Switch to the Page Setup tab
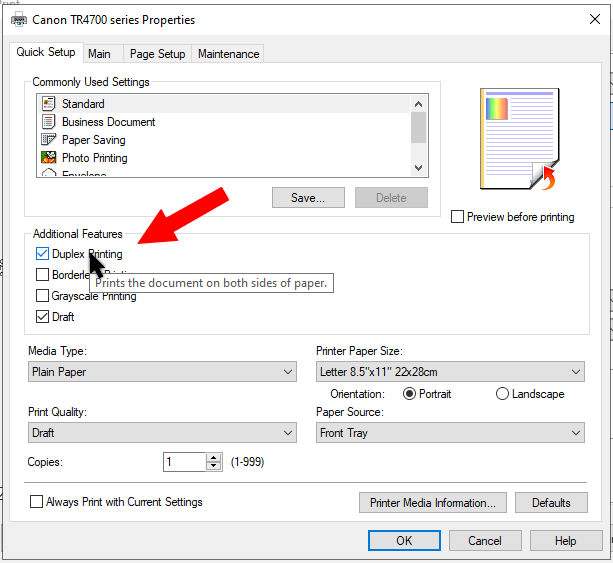613x563 pixels. (x=158, y=54)
